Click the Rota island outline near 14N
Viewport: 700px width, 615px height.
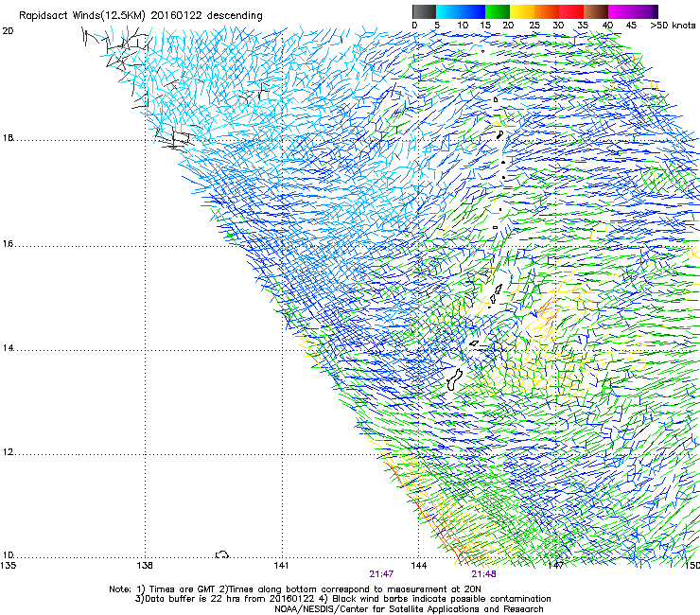click(474, 343)
